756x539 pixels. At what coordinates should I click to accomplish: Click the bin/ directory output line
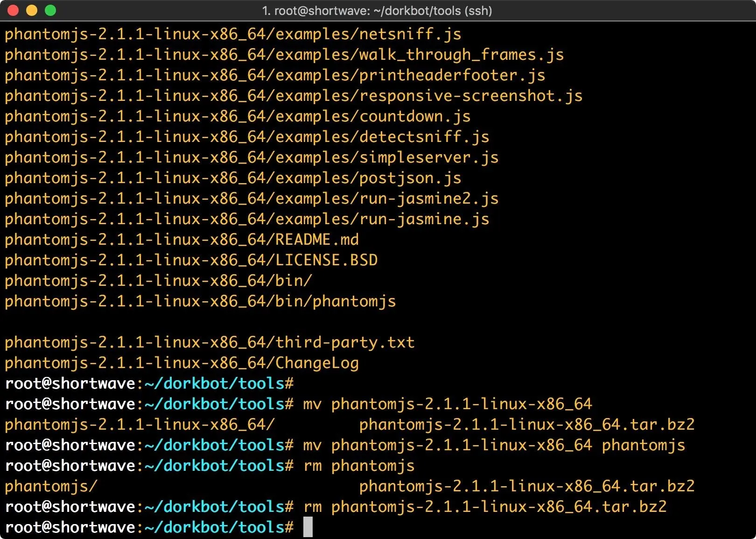click(x=158, y=281)
